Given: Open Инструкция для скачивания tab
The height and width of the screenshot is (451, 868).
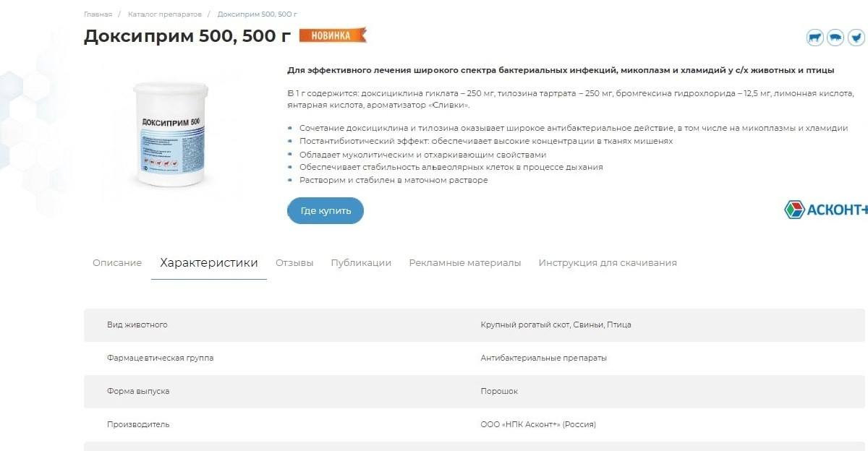Looking at the screenshot, I should point(608,263).
